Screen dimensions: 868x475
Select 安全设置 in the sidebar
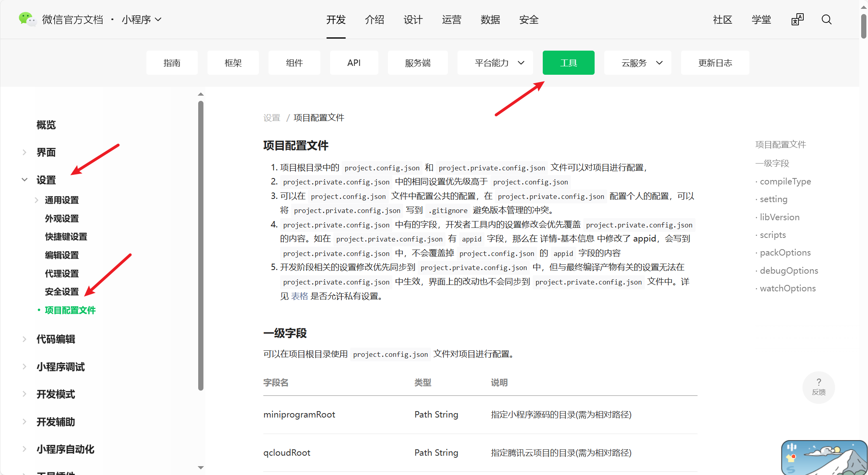(x=62, y=292)
